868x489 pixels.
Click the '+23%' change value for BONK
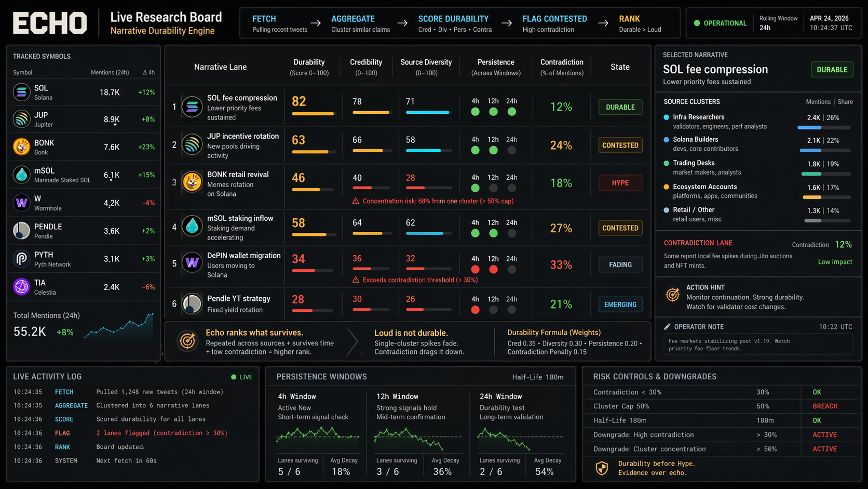pos(146,147)
